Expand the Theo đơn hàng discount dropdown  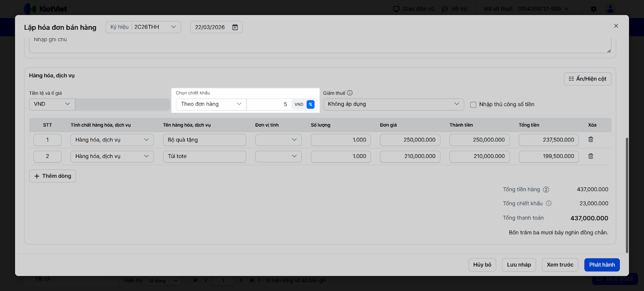point(211,104)
